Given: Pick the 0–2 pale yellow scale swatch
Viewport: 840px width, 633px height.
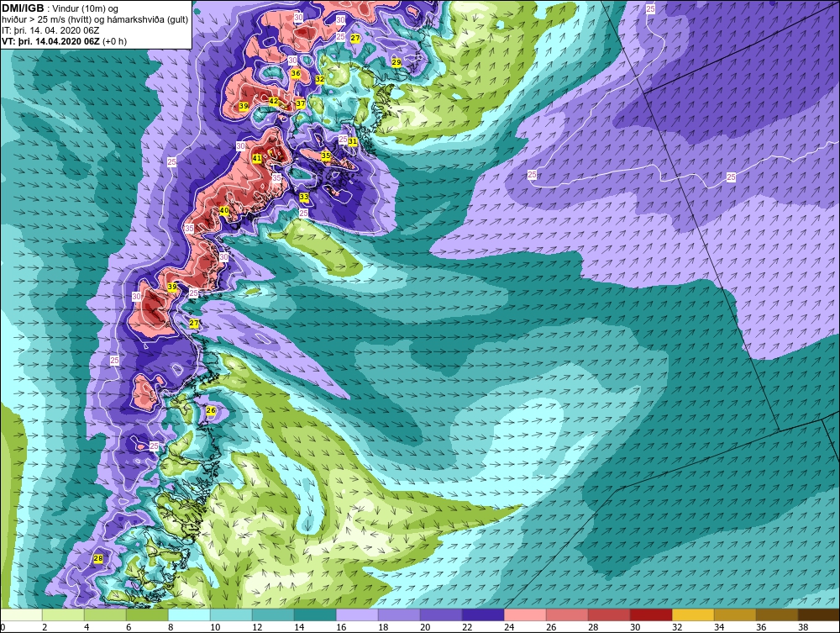Looking at the screenshot, I should pos(22,615).
